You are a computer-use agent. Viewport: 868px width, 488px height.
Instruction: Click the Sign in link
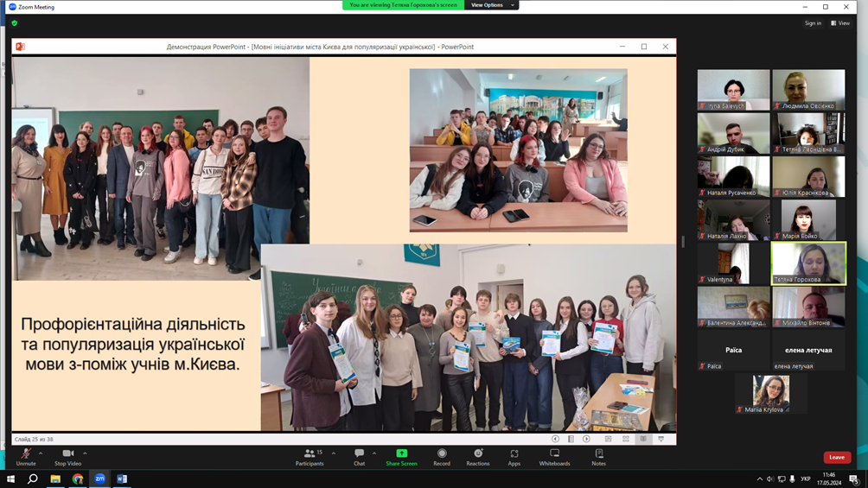coord(813,23)
